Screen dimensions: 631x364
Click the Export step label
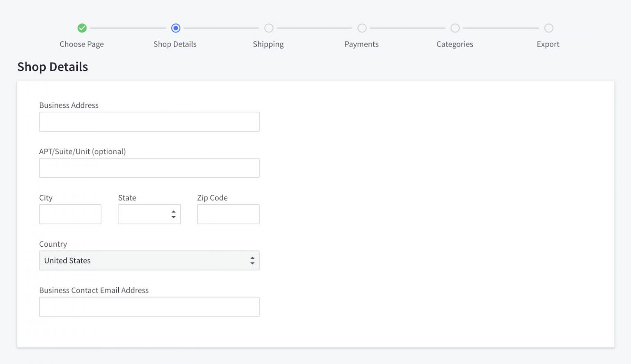548,44
